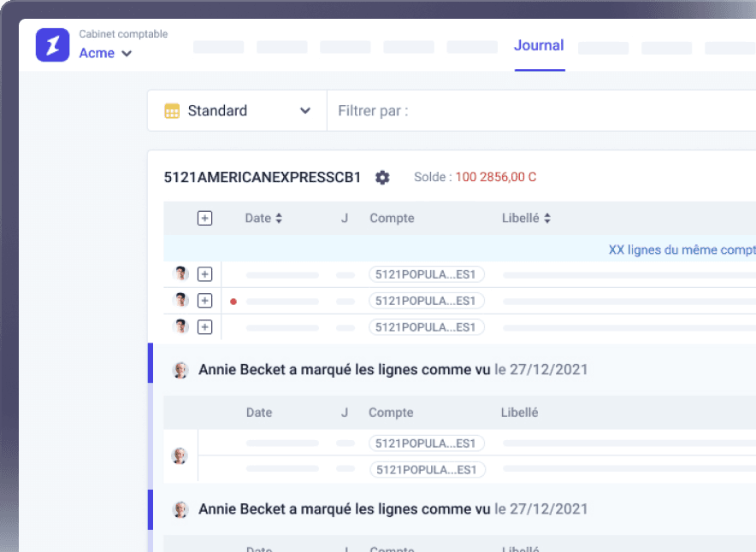This screenshot has height=552, width=756.
Task: Open the cabinet comptable app logo icon
Action: coord(52,44)
